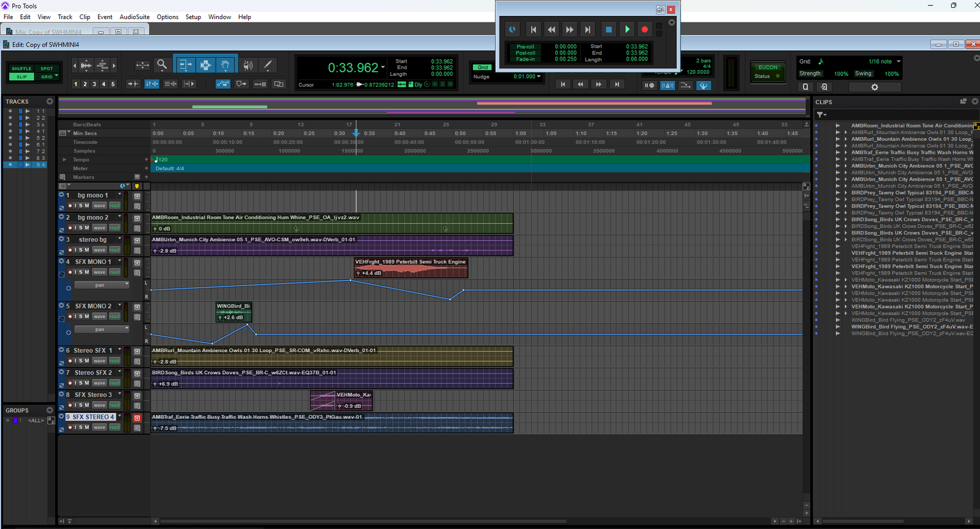The width and height of the screenshot is (980, 529).
Task: Click read automation button on stereo bg
Action: click(x=115, y=250)
